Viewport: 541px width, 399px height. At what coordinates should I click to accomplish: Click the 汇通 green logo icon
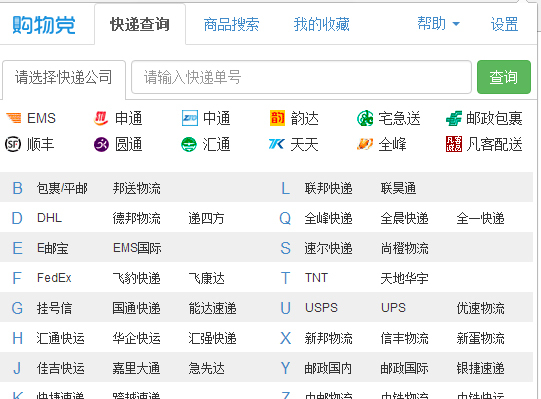[x=189, y=144]
